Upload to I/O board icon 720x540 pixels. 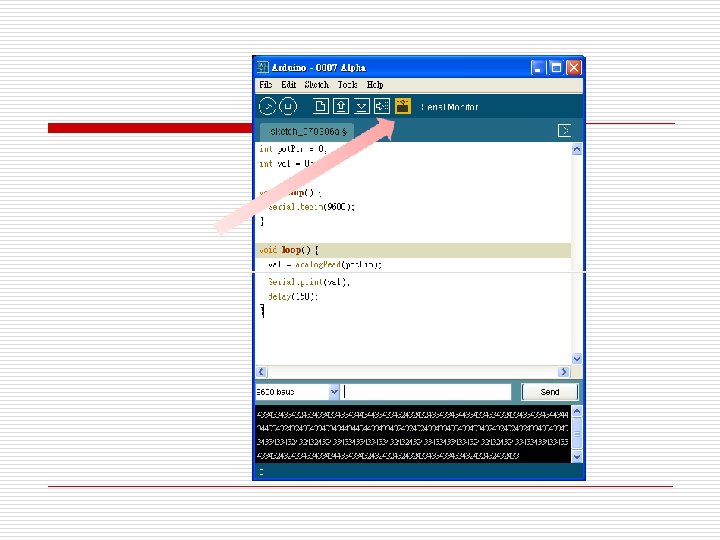[x=382, y=107]
